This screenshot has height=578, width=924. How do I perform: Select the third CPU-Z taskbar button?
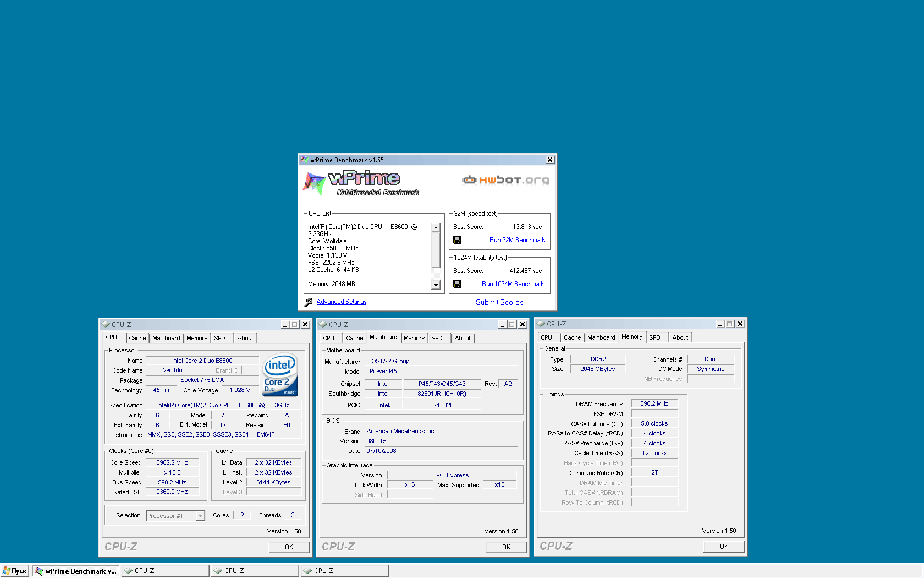pos(344,571)
